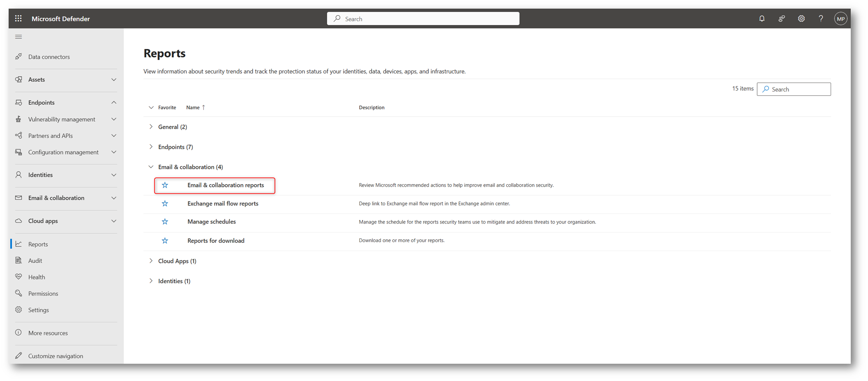
Task: Expand the Cloud Apps (1) report group
Action: point(151,261)
